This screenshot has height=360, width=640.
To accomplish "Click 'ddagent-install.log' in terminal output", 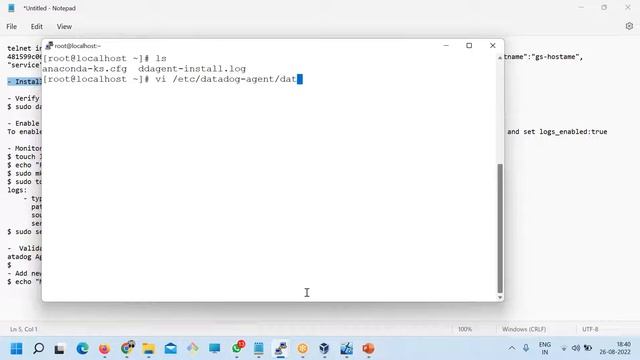I will click(x=192, y=69).
